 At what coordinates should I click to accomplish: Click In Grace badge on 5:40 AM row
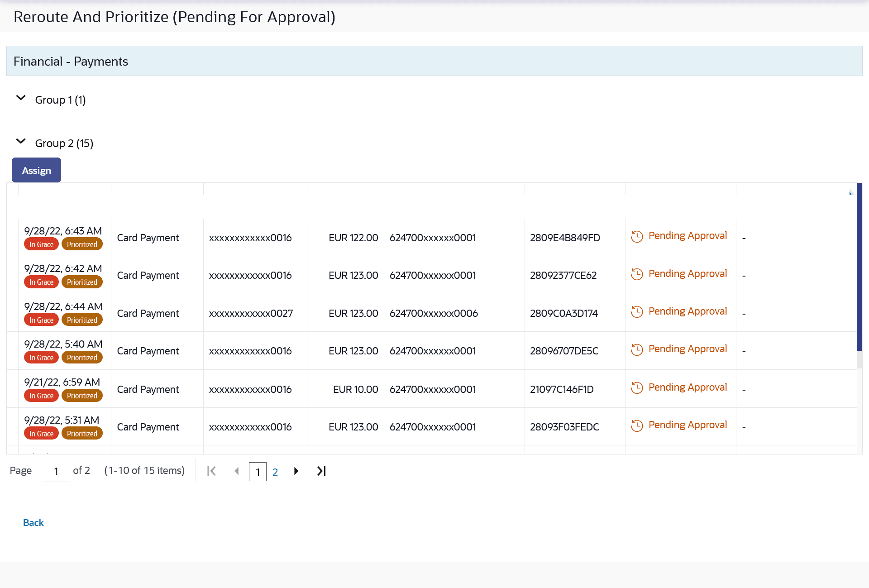pyautogui.click(x=41, y=358)
